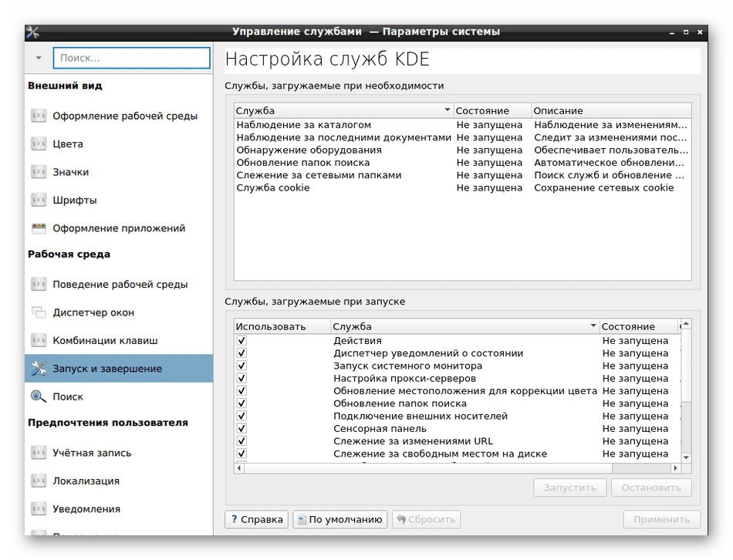Click the Шрифты sidebar icon
733x560 pixels.
39,200
